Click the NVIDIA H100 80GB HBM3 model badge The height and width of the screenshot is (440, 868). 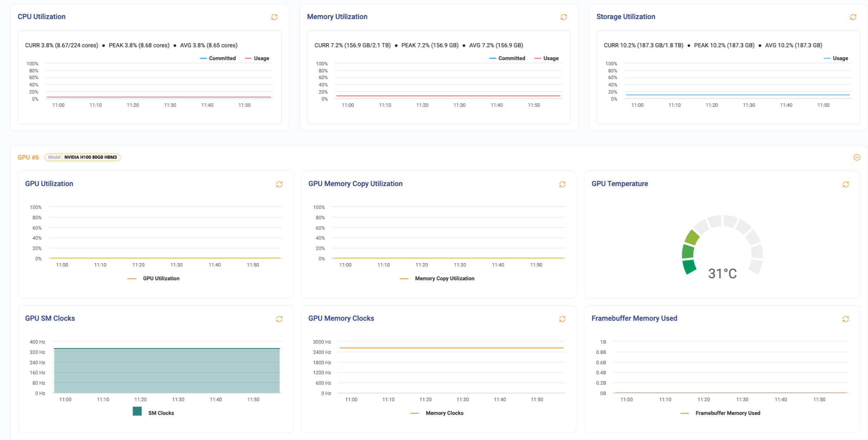coord(82,157)
